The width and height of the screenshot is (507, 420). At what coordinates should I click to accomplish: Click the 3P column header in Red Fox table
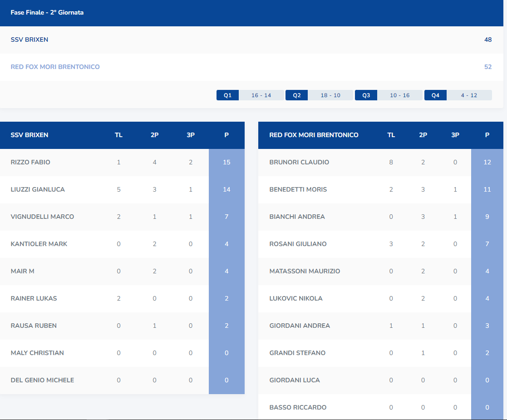coord(455,135)
